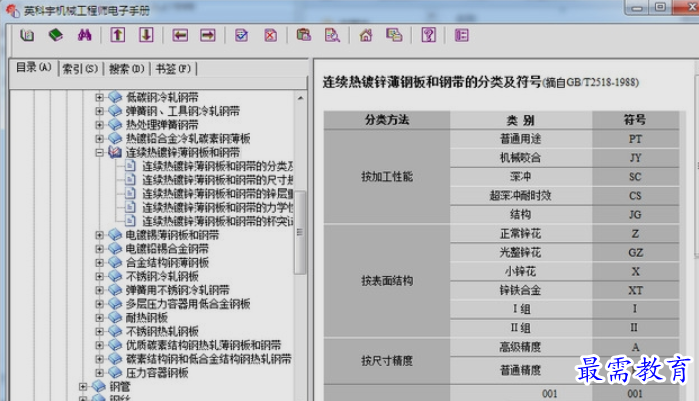Click book icon beside 多层压力容器用低合金钢板
Image resolution: width=699 pixels, height=401 pixels.
click(115, 304)
